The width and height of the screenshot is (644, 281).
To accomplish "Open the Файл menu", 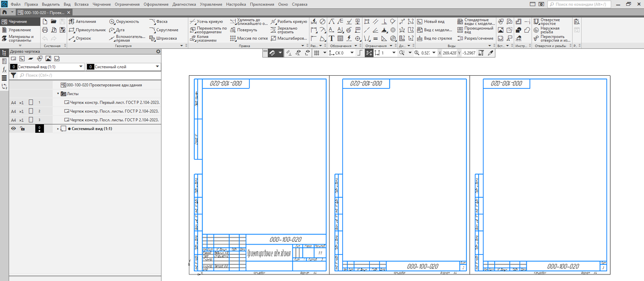I will point(16,4).
